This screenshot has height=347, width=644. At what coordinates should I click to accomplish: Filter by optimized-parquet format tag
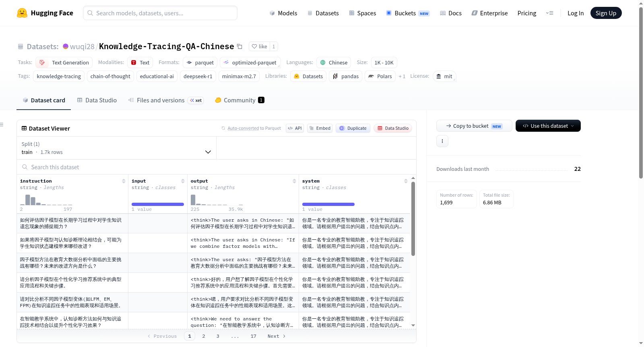pos(250,62)
